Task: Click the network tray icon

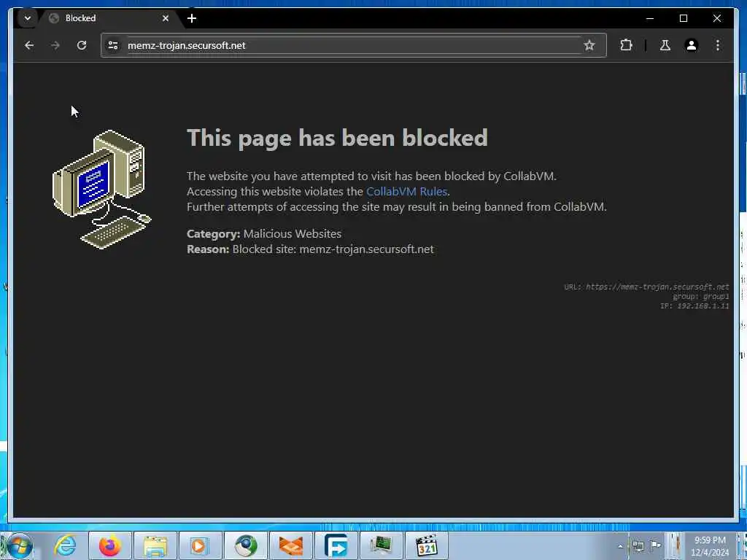Action: pos(638,546)
